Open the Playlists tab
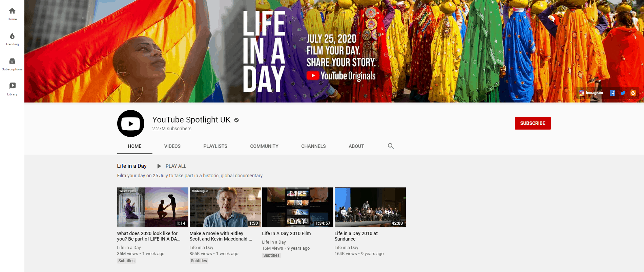This screenshot has width=644, height=272. click(215, 146)
